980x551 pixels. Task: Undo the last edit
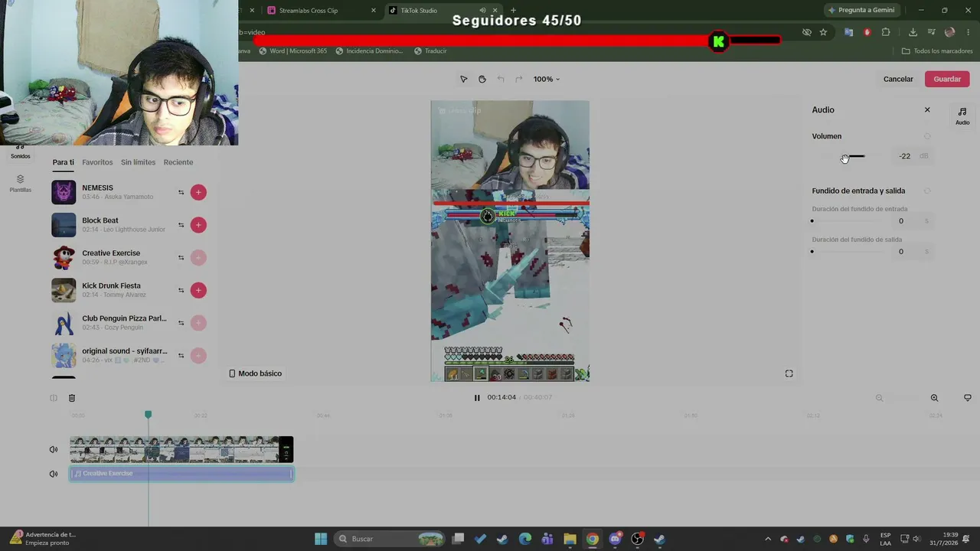(501, 79)
